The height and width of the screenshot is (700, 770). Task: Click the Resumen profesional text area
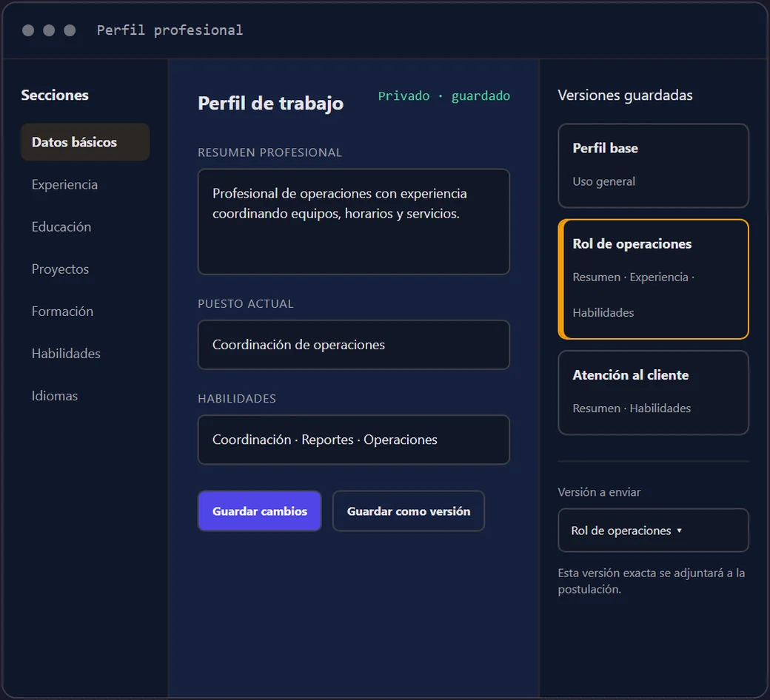[354, 221]
